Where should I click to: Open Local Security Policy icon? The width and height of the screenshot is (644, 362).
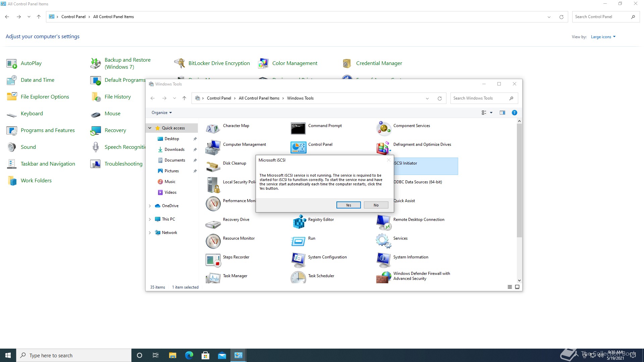tap(213, 185)
